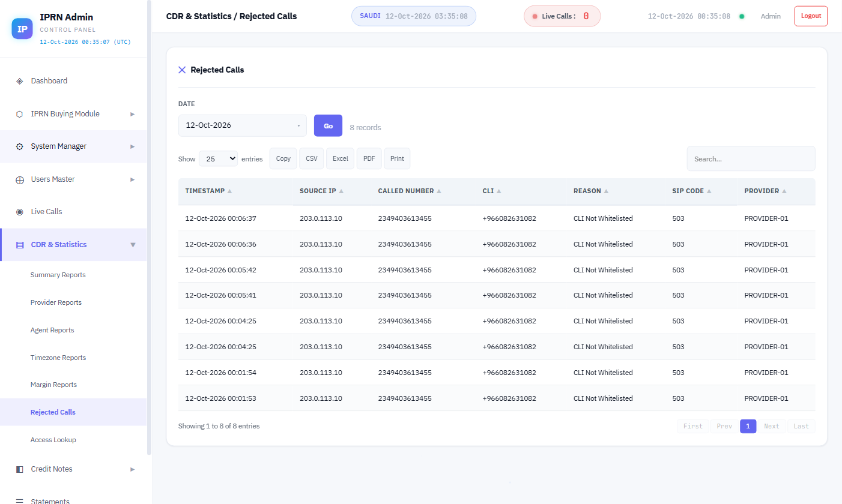
Task: Sort table by Provider column arrow
Action: pos(784,191)
